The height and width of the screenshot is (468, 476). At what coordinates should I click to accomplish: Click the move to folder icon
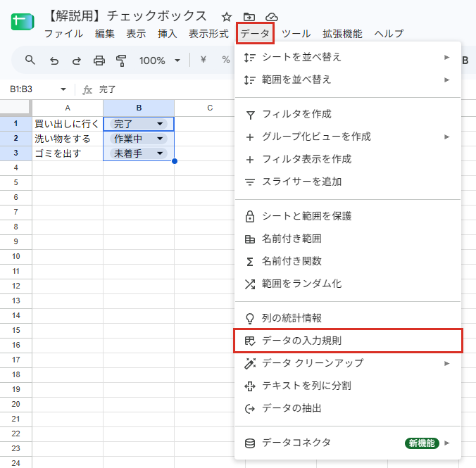[249, 17]
